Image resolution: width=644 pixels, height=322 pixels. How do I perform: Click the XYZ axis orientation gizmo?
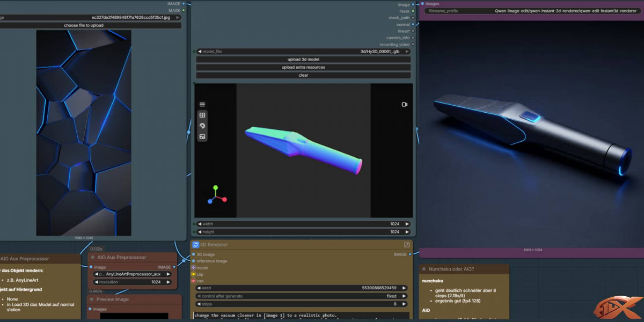click(216, 195)
